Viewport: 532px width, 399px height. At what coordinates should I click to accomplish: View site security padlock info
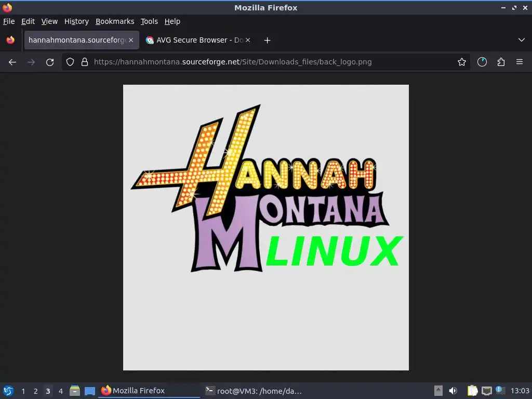tap(85, 62)
